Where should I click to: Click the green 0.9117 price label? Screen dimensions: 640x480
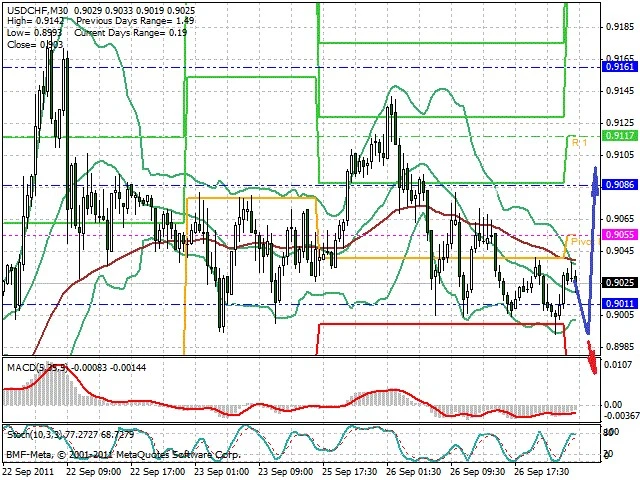[x=620, y=136]
